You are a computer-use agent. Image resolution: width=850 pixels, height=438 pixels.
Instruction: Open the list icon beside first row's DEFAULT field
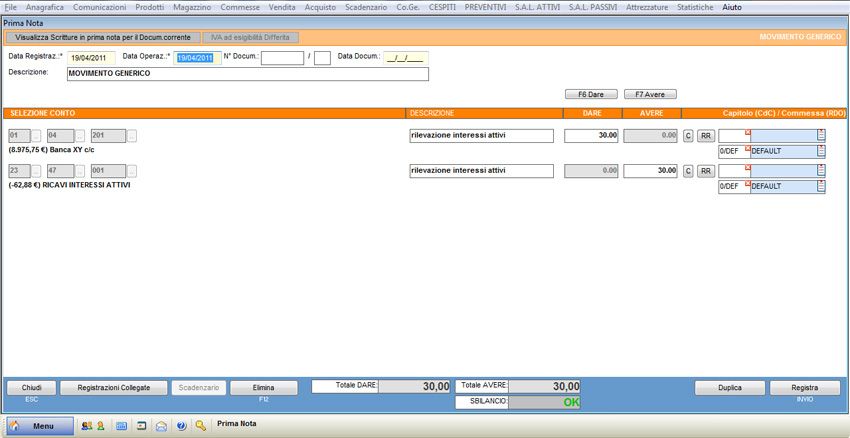[821, 151]
